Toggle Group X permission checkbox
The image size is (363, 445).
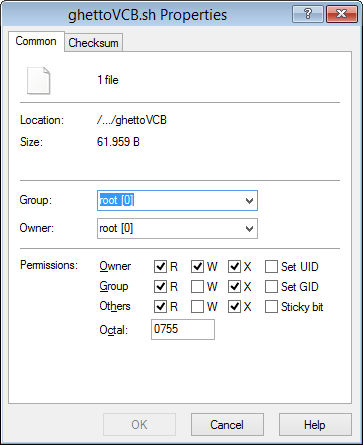tap(234, 287)
